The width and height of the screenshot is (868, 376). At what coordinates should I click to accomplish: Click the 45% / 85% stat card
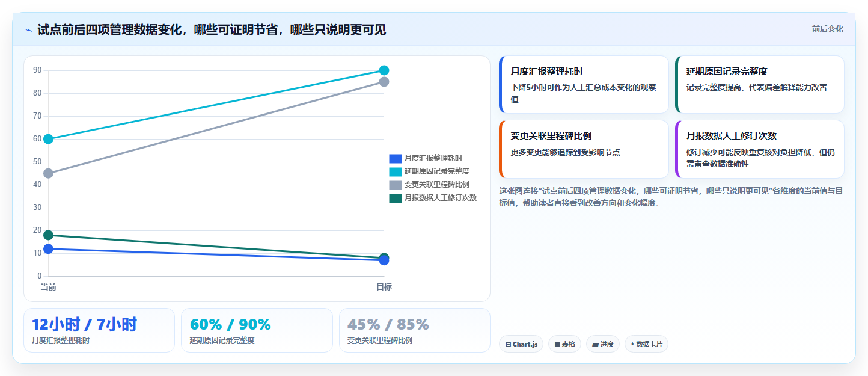[x=415, y=330]
